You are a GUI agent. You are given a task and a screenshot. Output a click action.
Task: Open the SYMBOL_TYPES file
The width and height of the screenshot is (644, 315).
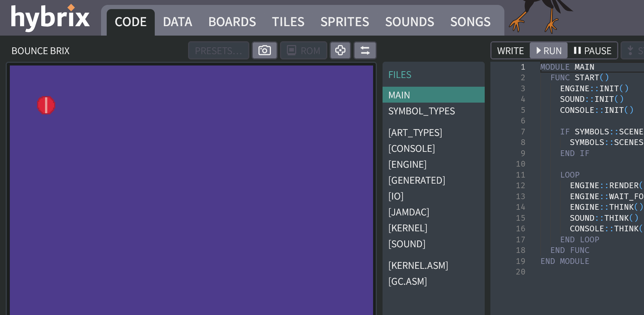[422, 111]
